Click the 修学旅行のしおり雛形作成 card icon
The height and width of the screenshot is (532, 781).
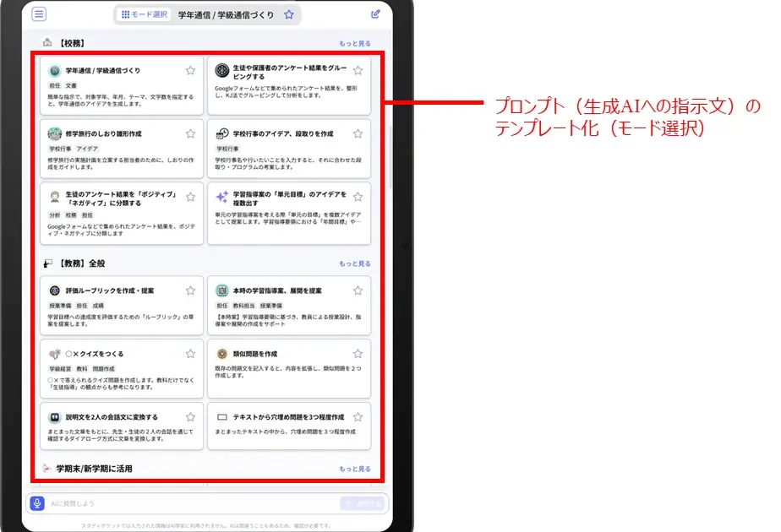pos(54,133)
